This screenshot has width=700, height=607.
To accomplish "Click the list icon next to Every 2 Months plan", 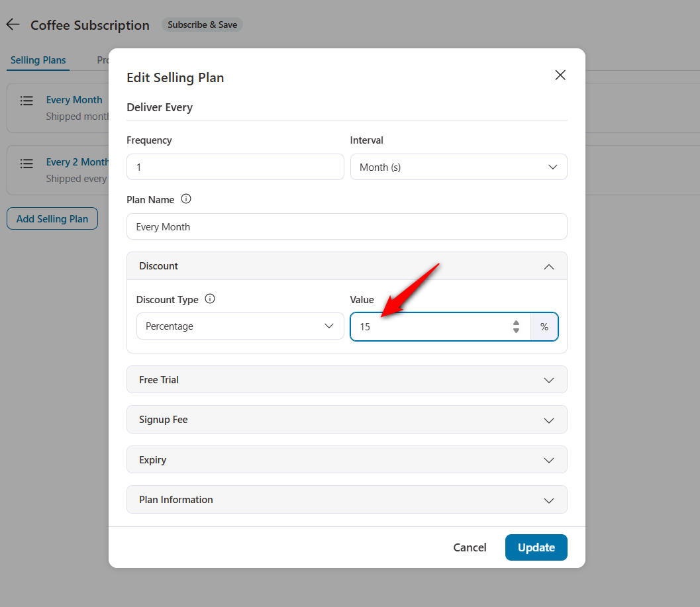I will [26, 163].
